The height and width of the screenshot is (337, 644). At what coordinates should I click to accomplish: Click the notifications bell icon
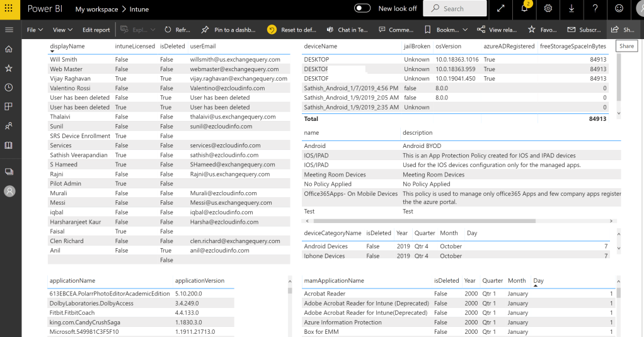click(x=524, y=9)
